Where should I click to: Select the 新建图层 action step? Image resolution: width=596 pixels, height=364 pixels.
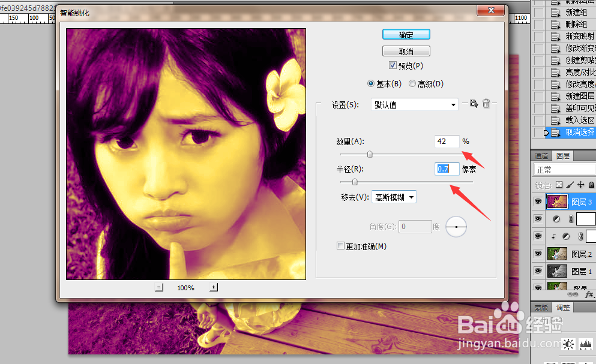[x=580, y=96]
